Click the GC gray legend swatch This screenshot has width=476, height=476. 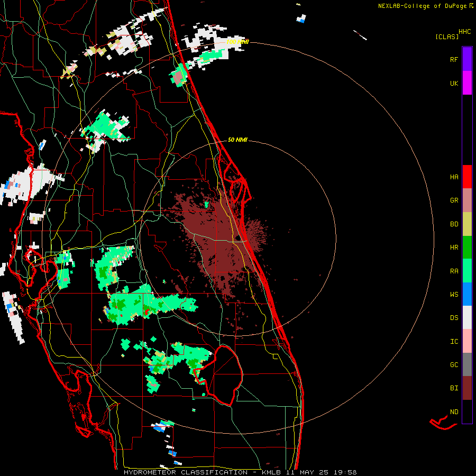tap(467, 364)
